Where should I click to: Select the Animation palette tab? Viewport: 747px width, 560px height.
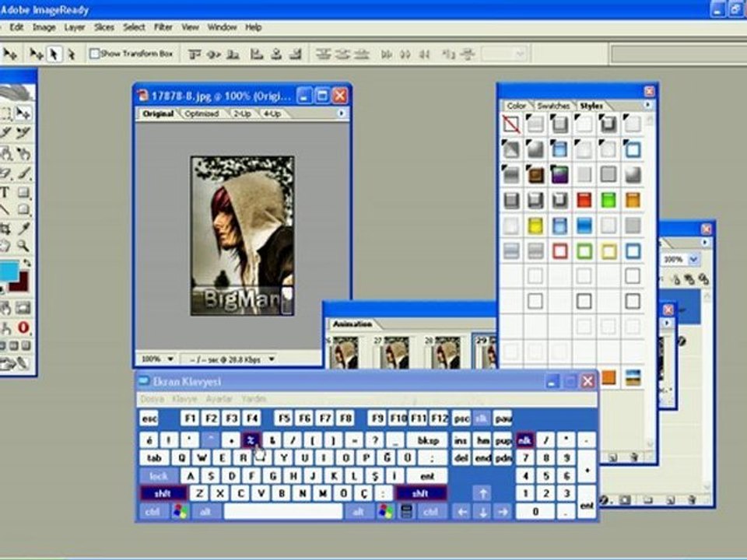(x=352, y=324)
